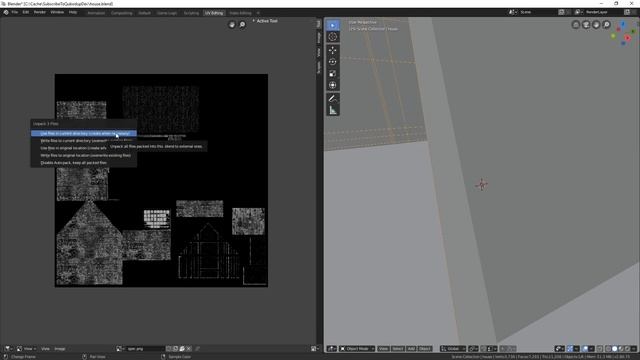
Task: Click the Scene browse icon in top bar
Action: click(512, 12)
